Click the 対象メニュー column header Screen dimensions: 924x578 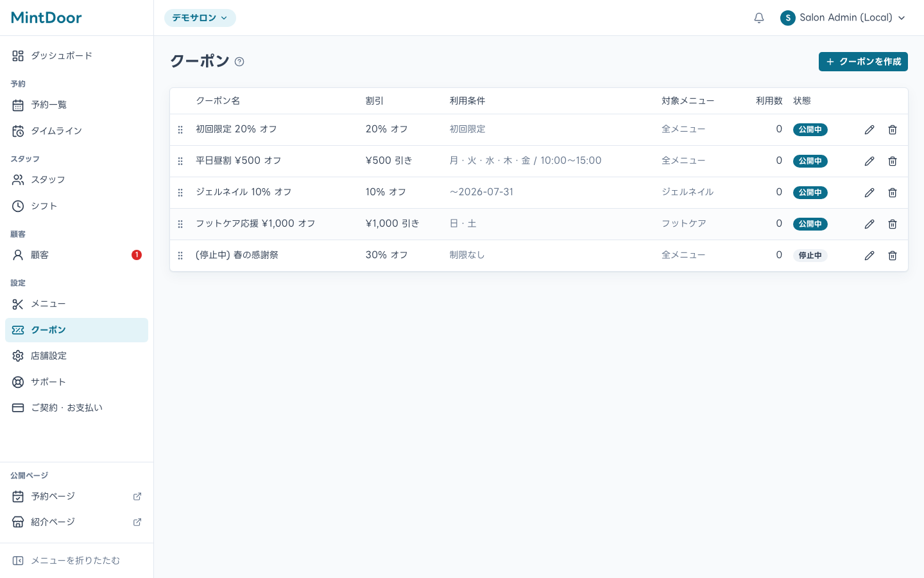pyautogui.click(x=688, y=101)
